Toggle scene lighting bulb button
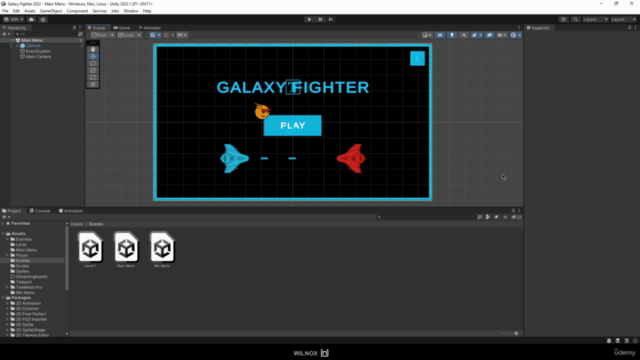Screen dimensions: 640x360 point(452,35)
